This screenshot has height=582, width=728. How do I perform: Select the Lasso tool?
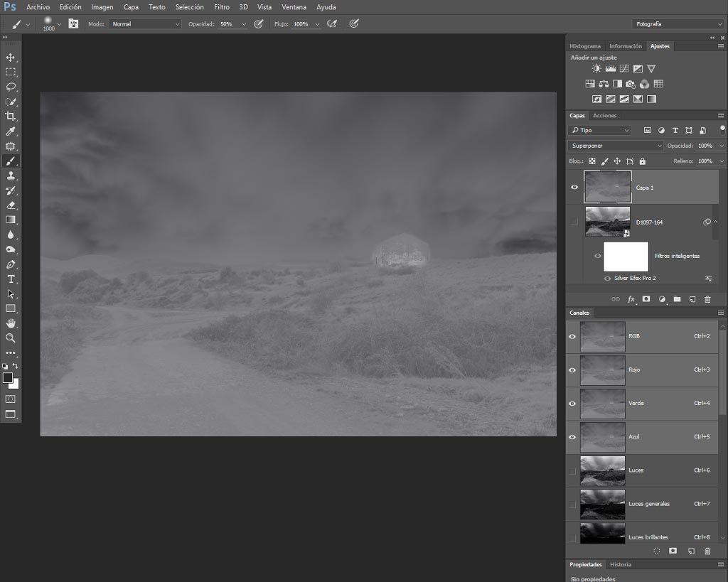coord(10,87)
